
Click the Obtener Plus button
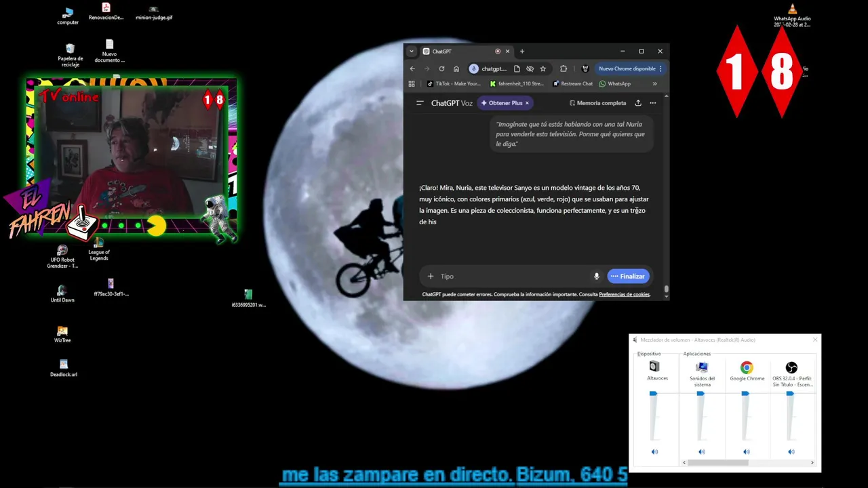coord(505,103)
